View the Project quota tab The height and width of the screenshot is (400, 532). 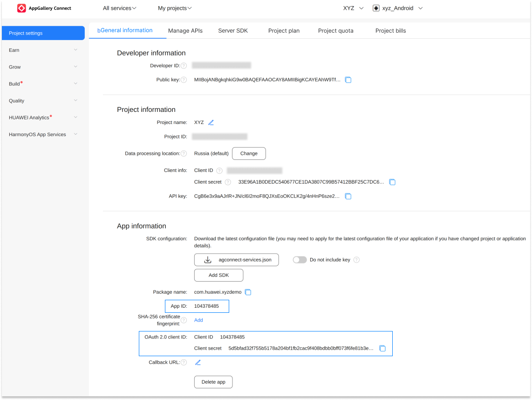[336, 31]
